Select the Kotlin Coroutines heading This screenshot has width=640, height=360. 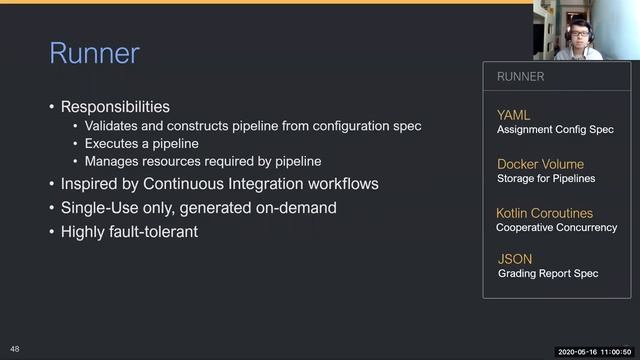pos(544,213)
